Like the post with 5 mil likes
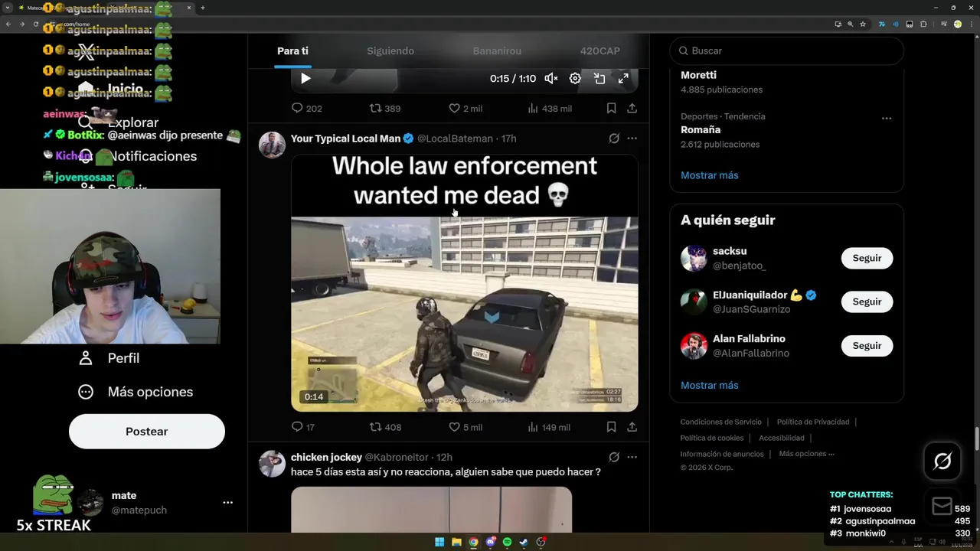The width and height of the screenshot is (980, 551). 465,427
